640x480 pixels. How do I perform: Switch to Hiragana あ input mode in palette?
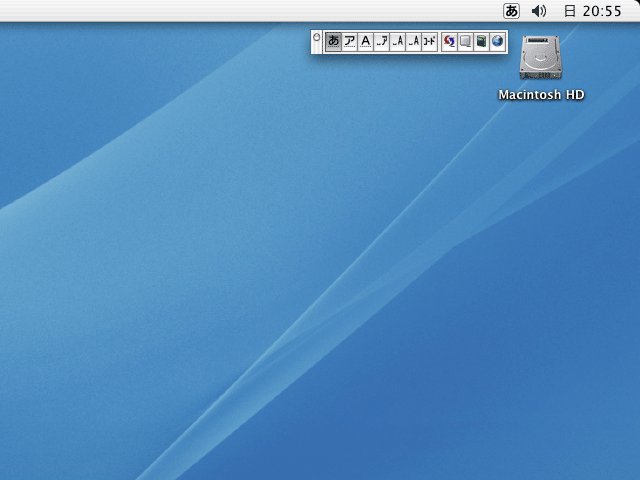pyautogui.click(x=334, y=41)
